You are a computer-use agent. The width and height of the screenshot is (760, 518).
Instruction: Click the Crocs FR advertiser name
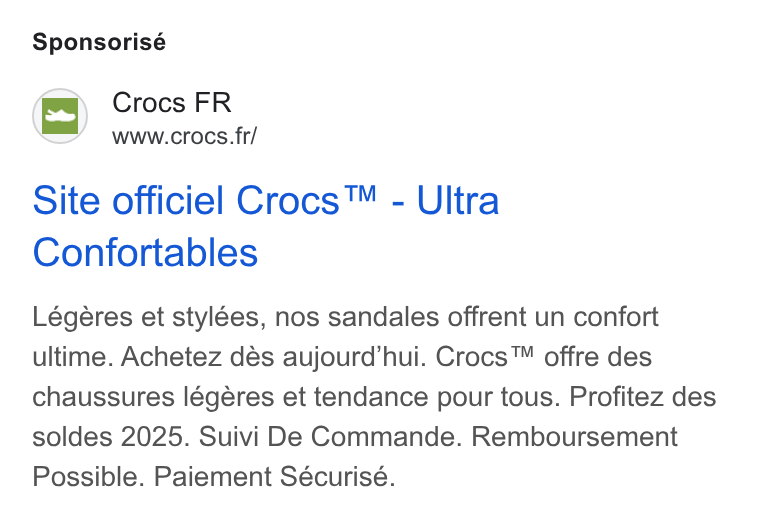172,103
